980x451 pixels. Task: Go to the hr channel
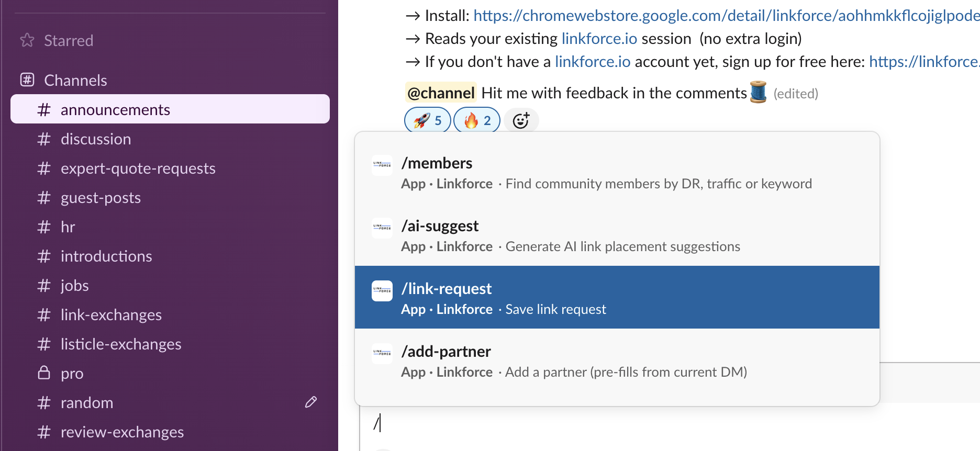(x=170, y=227)
